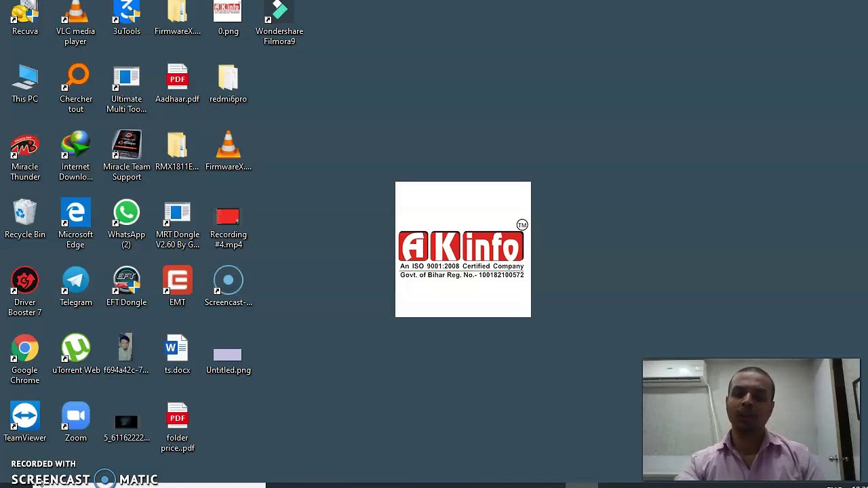Image resolution: width=868 pixels, height=488 pixels.
Task: Open the Recycle Bin
Action: [x=25, y=220]
